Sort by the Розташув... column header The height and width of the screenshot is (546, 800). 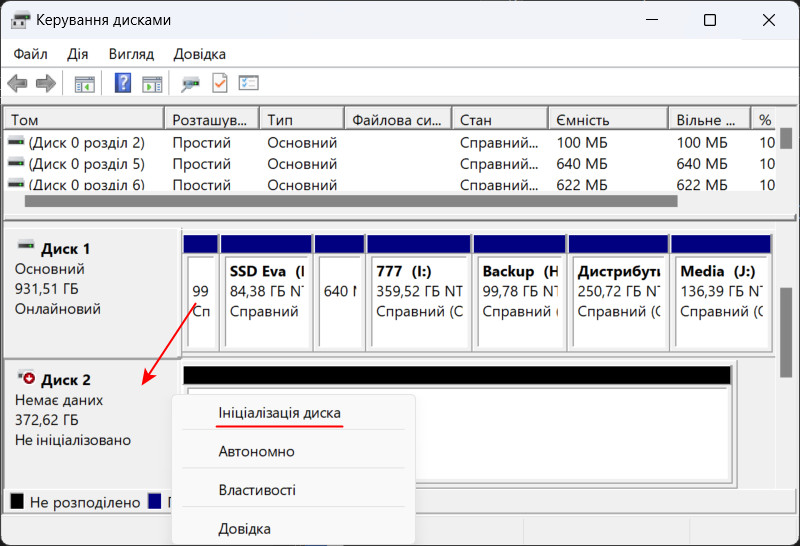click(x=212, y=120)
